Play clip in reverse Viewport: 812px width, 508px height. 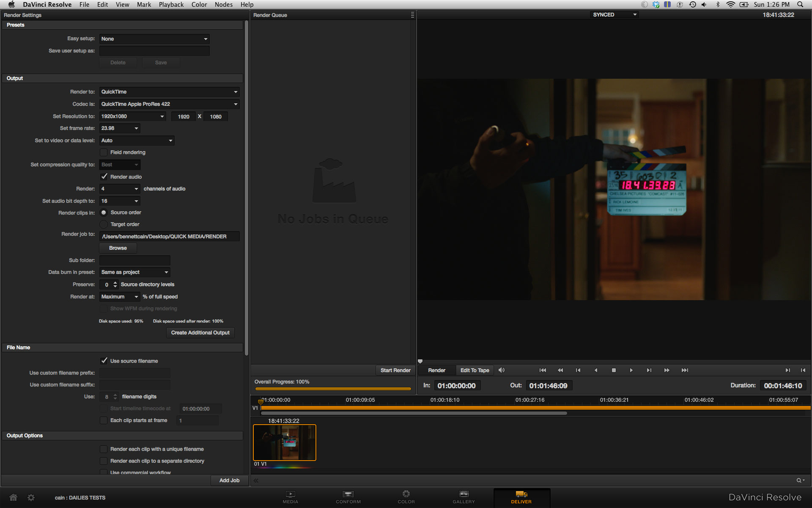[596, 370]
